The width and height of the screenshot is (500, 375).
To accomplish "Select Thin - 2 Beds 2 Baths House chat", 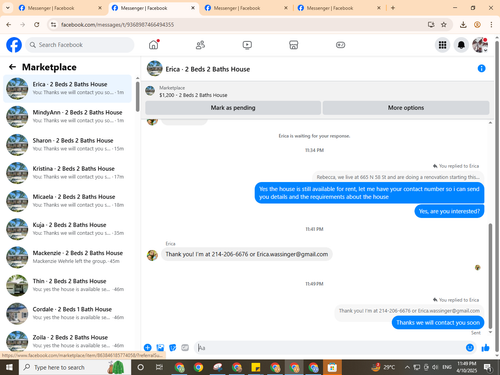I will (x=67, y=285).
